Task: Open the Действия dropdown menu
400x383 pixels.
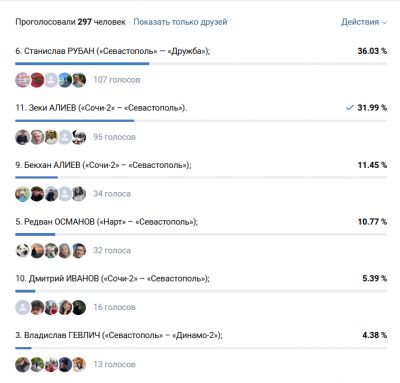Action: [364, 22]
